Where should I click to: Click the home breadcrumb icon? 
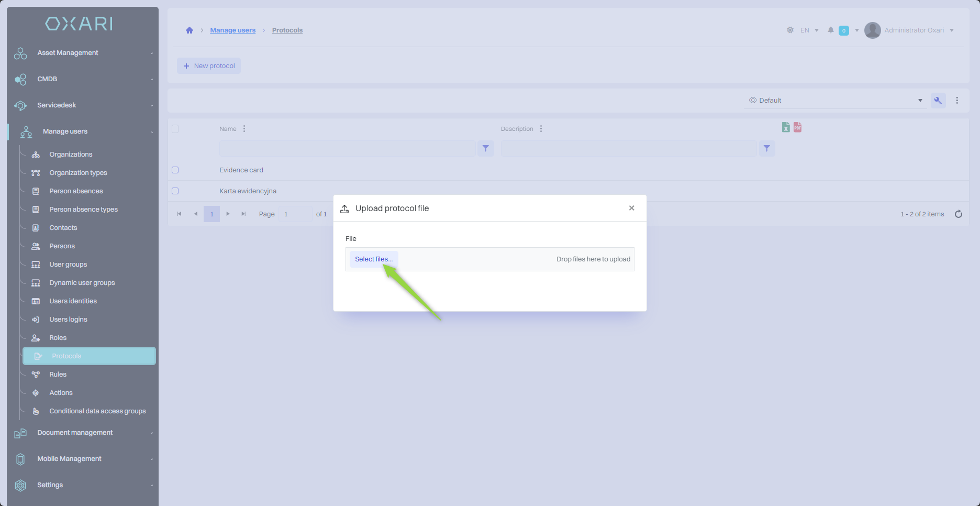[190, 30]
